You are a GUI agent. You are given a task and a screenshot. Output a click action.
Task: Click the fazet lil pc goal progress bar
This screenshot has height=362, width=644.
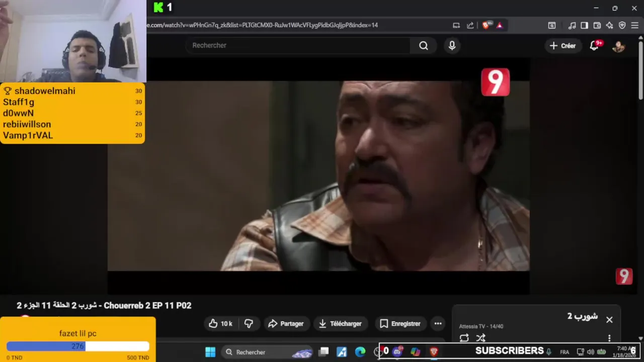(78, 346)
